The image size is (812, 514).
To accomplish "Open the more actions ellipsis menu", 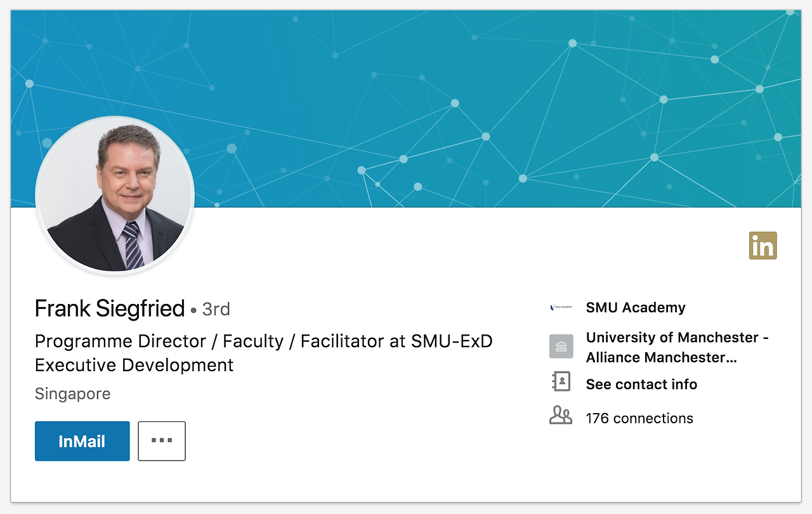I will [162, 441].
